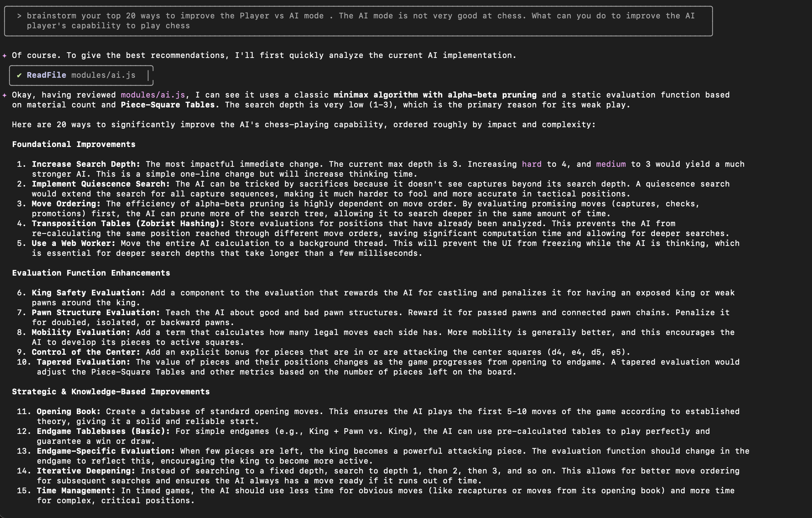Click inside the brainstorm prompt text box
812x518 pixels.
(x=358, y=21)
